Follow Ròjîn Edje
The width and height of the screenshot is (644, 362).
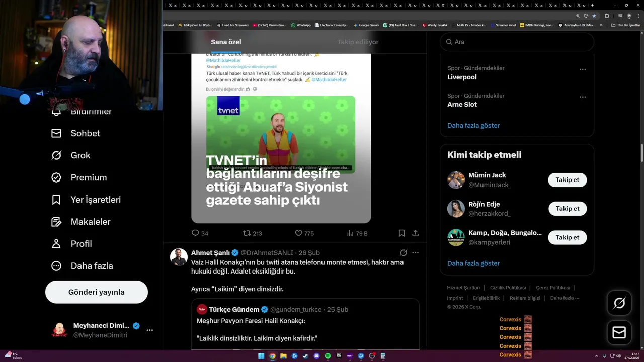(568, 209)
